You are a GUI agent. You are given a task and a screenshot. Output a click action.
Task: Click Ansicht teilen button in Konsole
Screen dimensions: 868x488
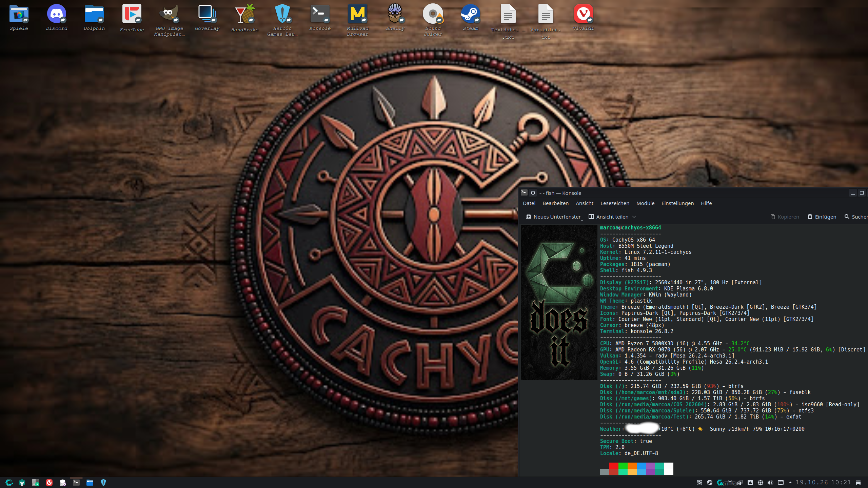pyautogui.click(x=609, y=217)
